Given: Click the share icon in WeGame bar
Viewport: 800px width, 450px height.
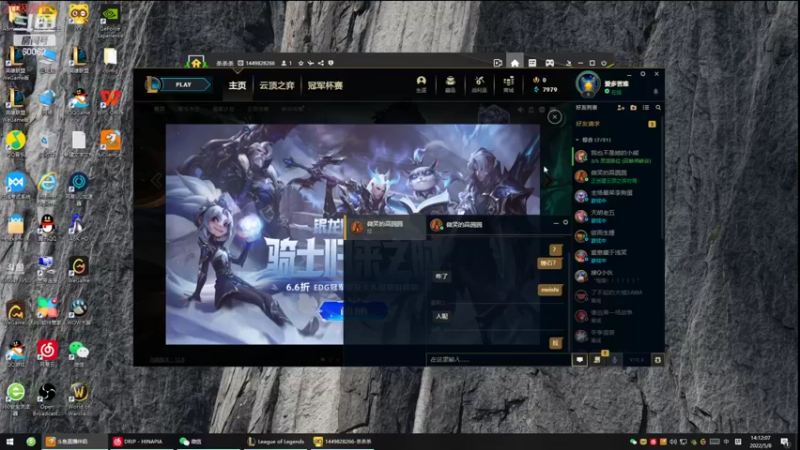Looking at the screenshot, I should point(321,63).
